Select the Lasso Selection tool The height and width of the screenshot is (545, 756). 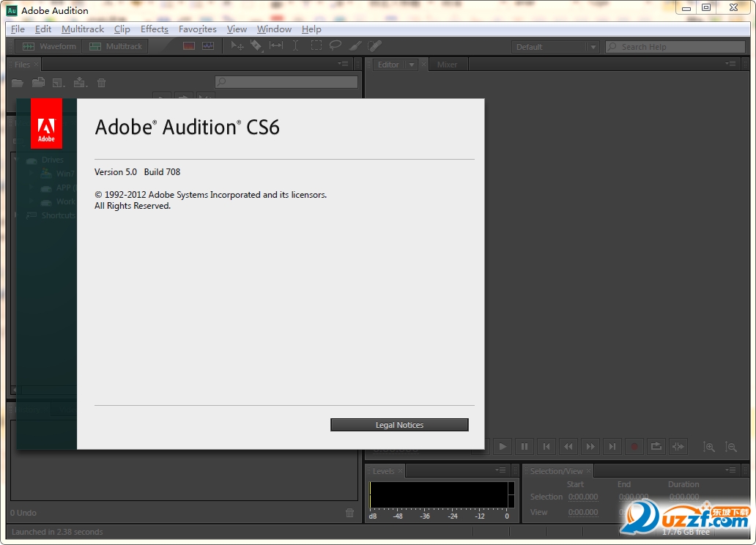tap(335, 46)
